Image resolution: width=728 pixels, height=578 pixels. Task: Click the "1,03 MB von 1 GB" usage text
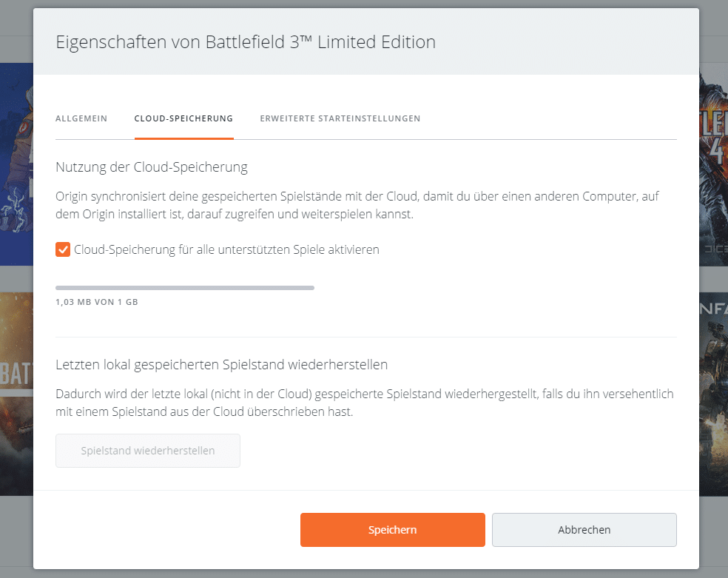97,302
